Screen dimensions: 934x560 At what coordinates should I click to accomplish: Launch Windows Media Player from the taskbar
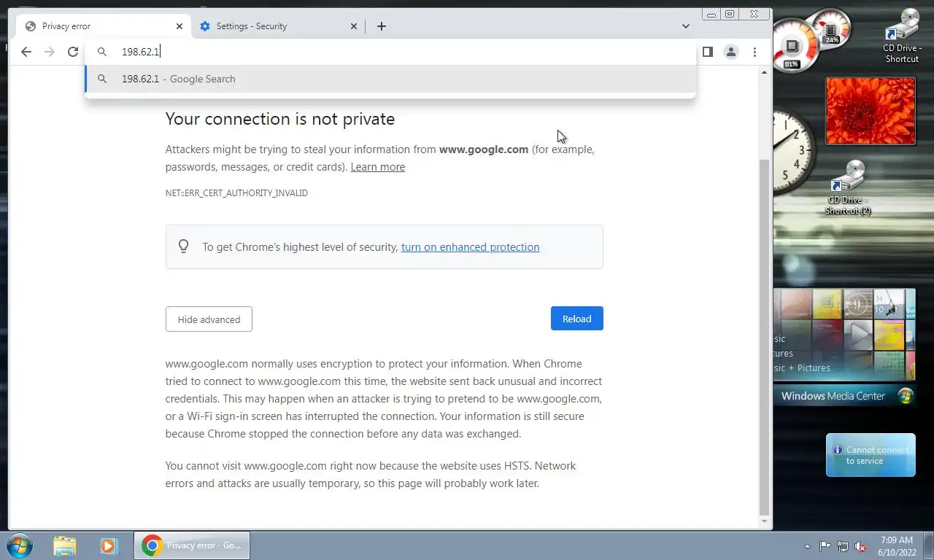click(109, 545)
